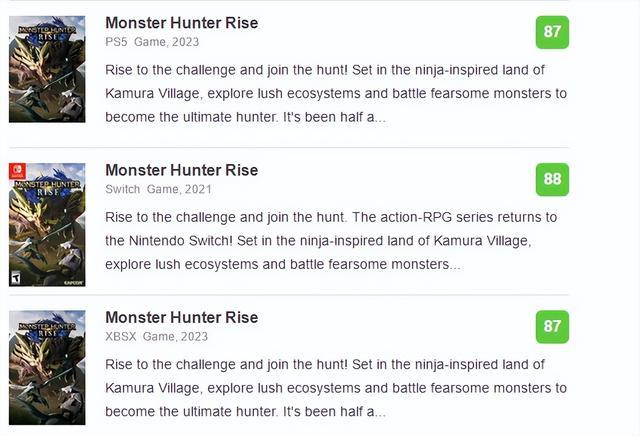Click the 87 score badge for XBSX version

coord(552,327)
